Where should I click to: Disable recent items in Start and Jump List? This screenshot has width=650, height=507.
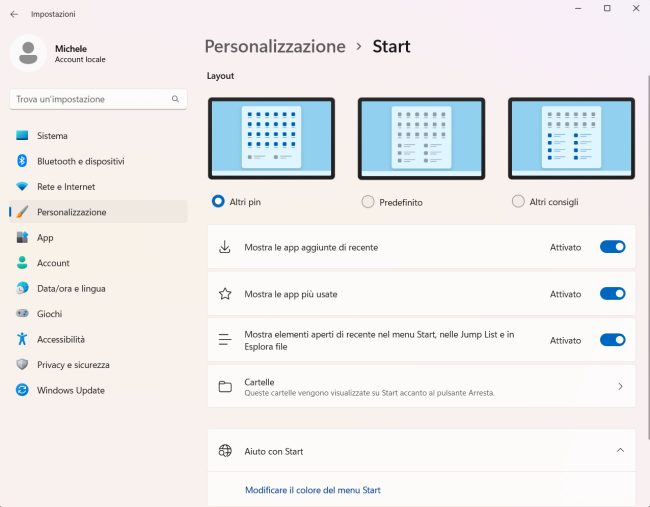tap(612, 340)
